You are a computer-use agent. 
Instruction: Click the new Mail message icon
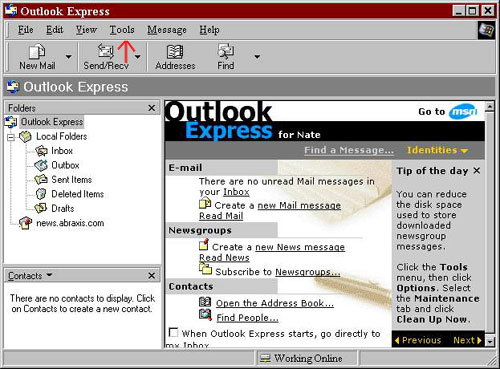[205, 204]
